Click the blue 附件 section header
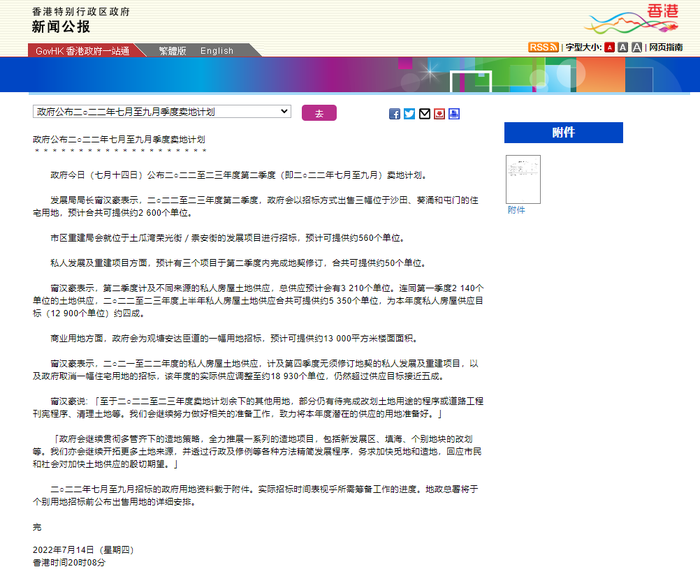 tap(563, 133)
